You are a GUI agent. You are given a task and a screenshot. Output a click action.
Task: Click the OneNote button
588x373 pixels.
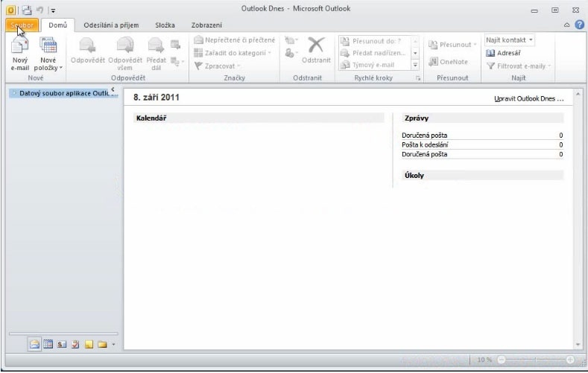(448, 61)
